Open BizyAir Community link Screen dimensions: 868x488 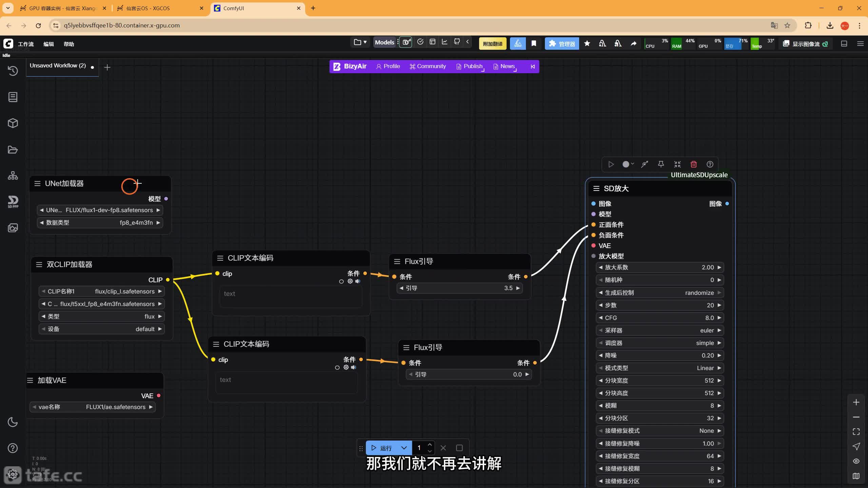pyautogui.click(x=428, y=66)
